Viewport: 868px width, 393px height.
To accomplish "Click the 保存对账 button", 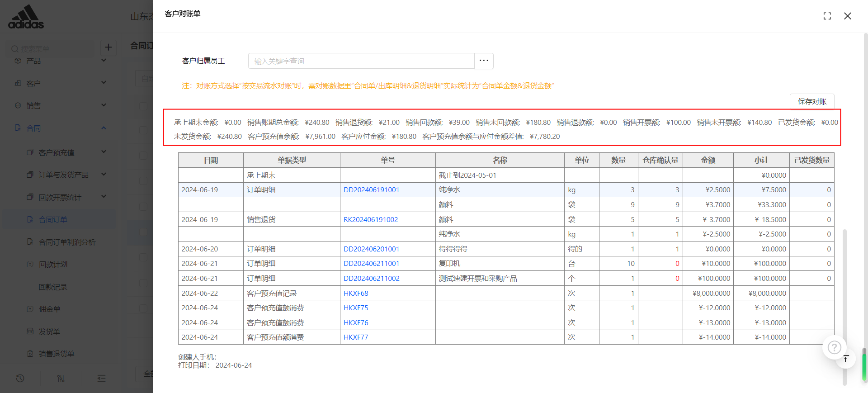I will coord(811,101).
